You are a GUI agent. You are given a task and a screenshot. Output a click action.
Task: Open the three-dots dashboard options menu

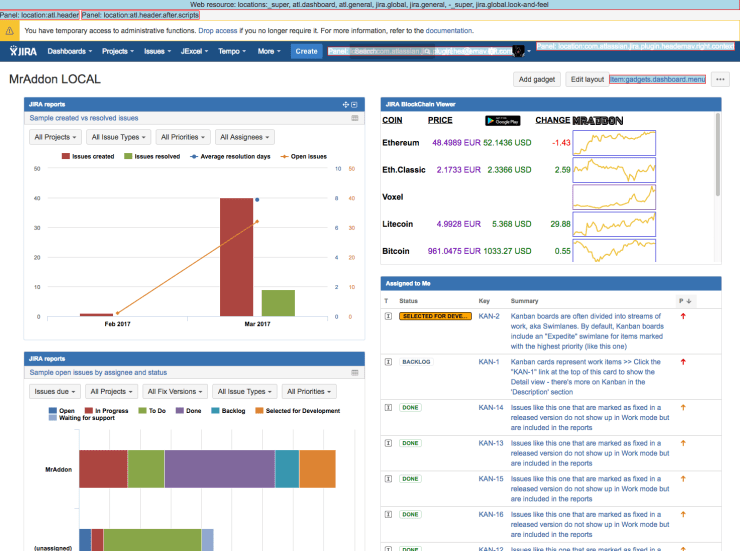pos(720,79)
